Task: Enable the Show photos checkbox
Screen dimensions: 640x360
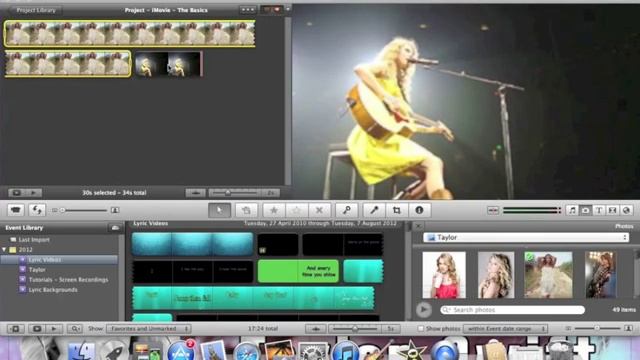Action: 420,329
